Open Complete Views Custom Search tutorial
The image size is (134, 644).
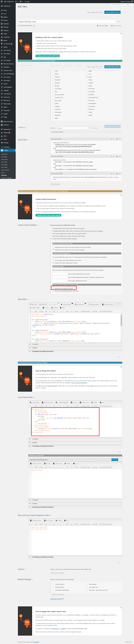click(x=48, y=215)
